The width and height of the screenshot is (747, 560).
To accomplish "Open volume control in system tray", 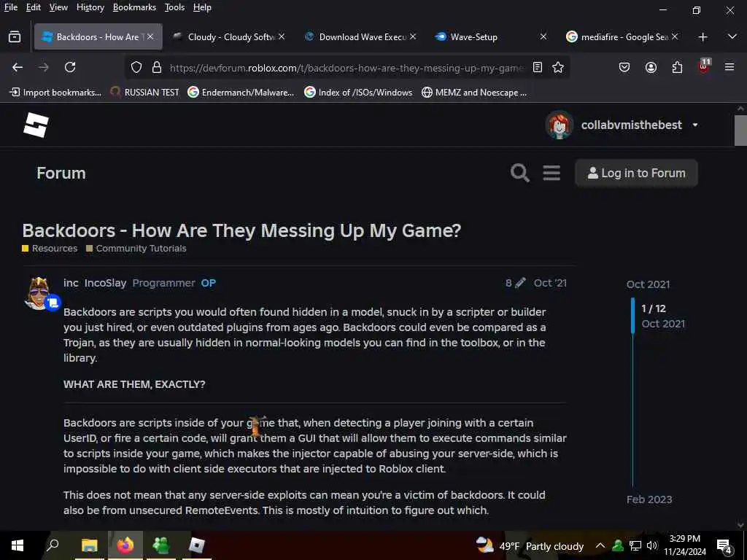I will pyautogui.click(x=652, y=545).
